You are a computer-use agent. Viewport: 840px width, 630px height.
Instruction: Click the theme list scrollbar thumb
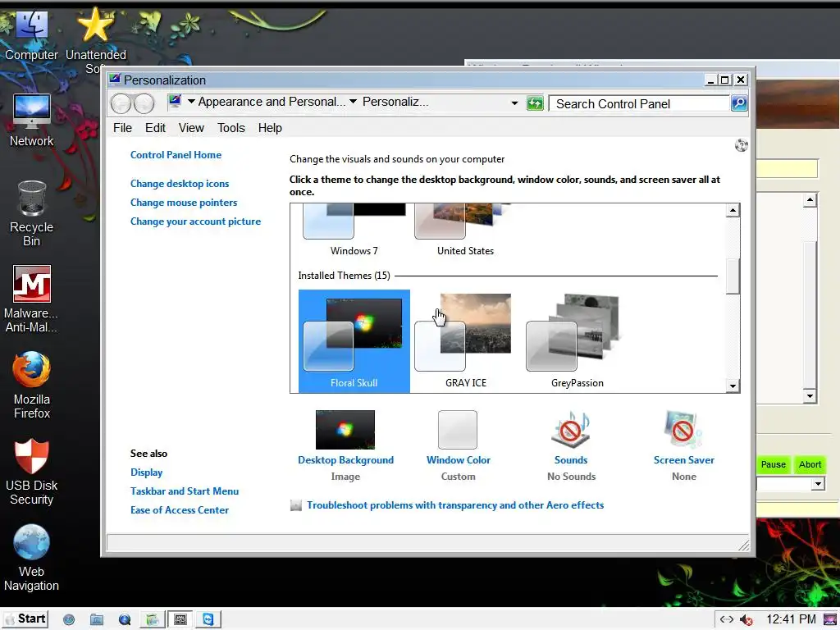(x=733, y=276)
